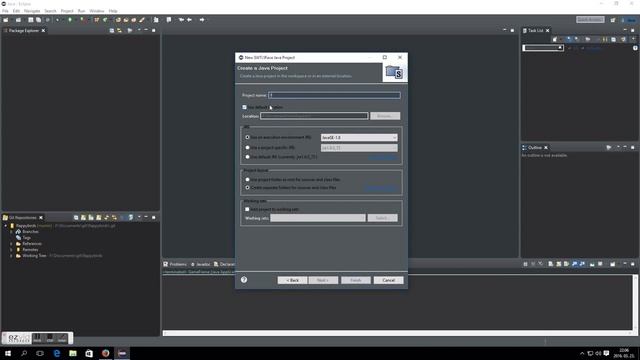Expand the Working Tree node
The image size is (640, 360).
(x=11, y=256)
